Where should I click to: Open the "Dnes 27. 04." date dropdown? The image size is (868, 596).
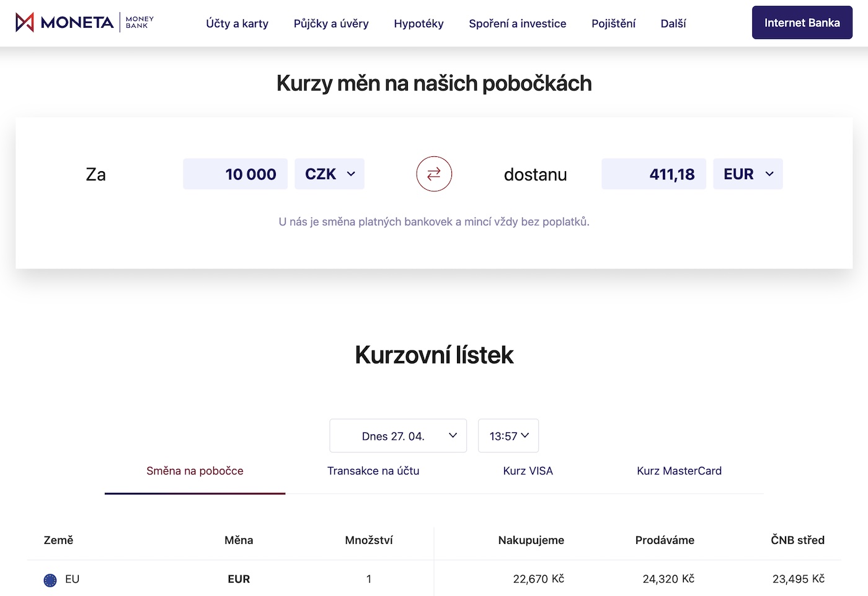click(x=397, y=435)
